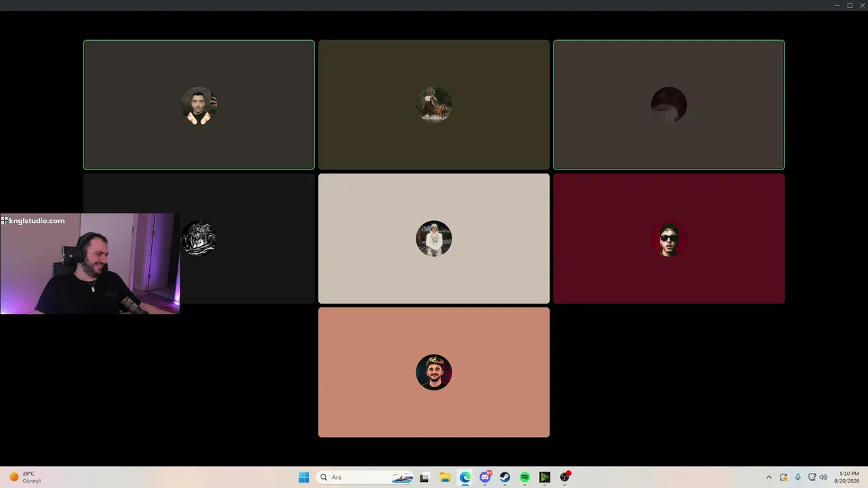Maximize the call window
The height and width of the screenshot is (488, 868).
click(x=850, y=5)
